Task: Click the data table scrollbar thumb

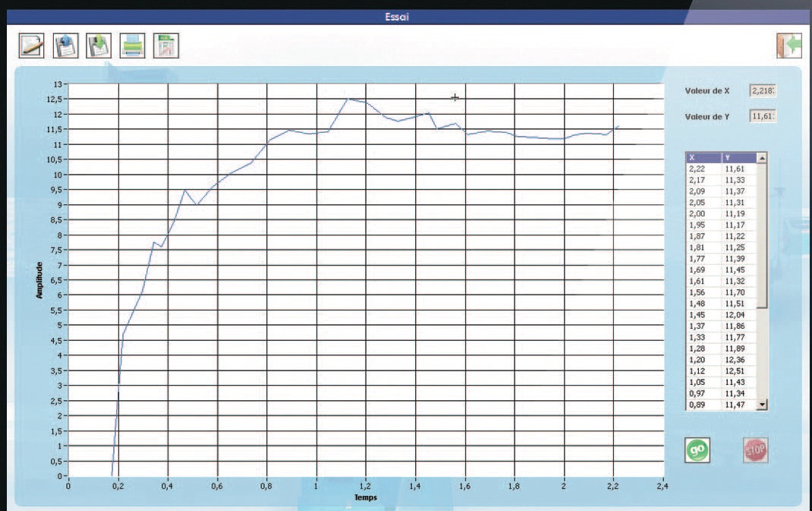Action: [762, 235]
